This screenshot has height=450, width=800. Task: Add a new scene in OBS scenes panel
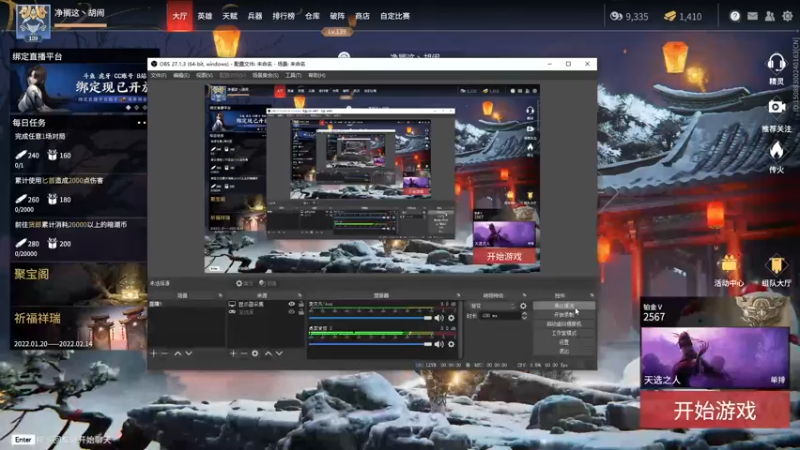[153, 353]
